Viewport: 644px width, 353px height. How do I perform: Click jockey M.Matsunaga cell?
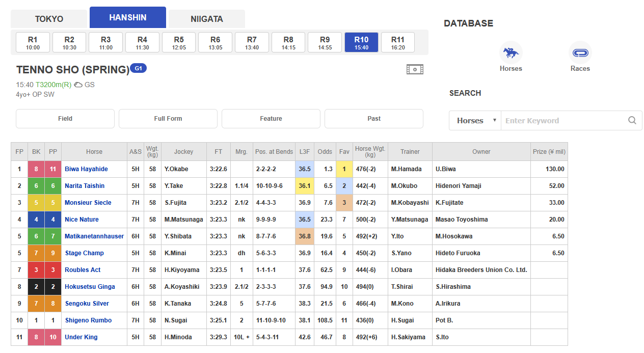(184, 220)
